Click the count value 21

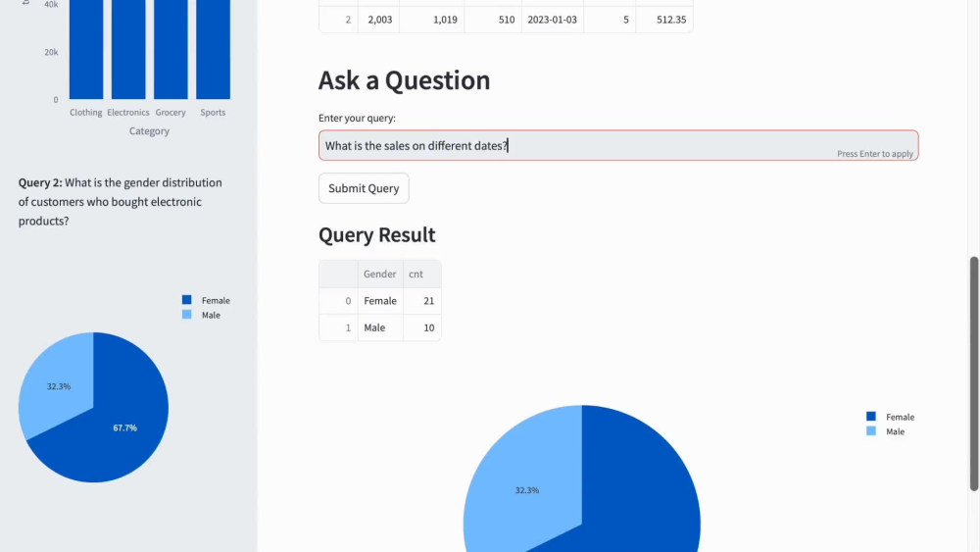coord(421,301)
